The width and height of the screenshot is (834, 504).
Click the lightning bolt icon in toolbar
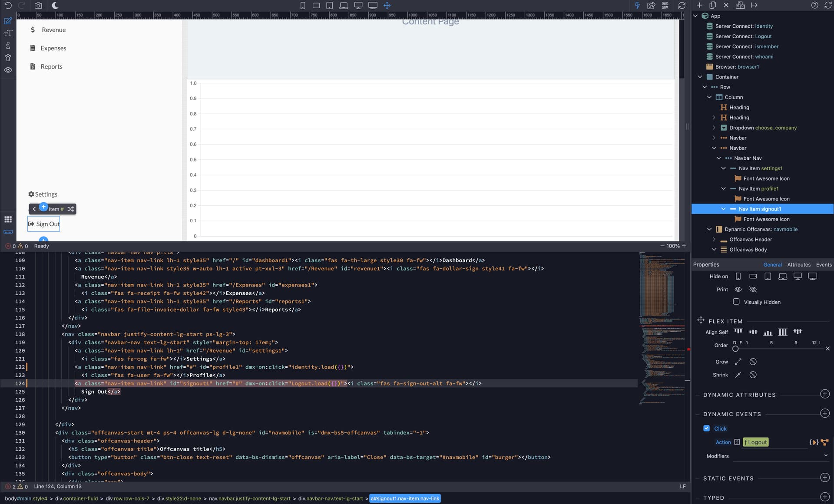pos(637,5)
